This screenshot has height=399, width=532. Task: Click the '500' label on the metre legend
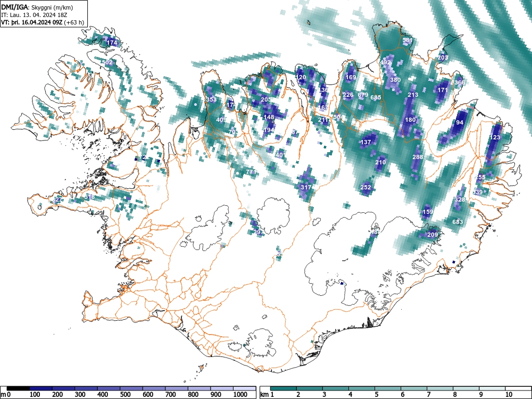coord(125,395)
